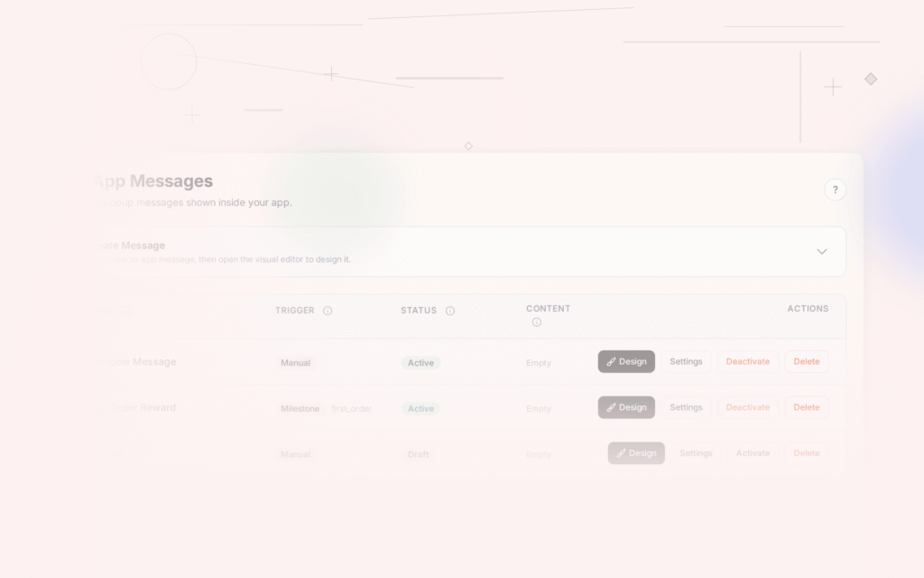Click the brush icon in First Order Reward Design

612,407
